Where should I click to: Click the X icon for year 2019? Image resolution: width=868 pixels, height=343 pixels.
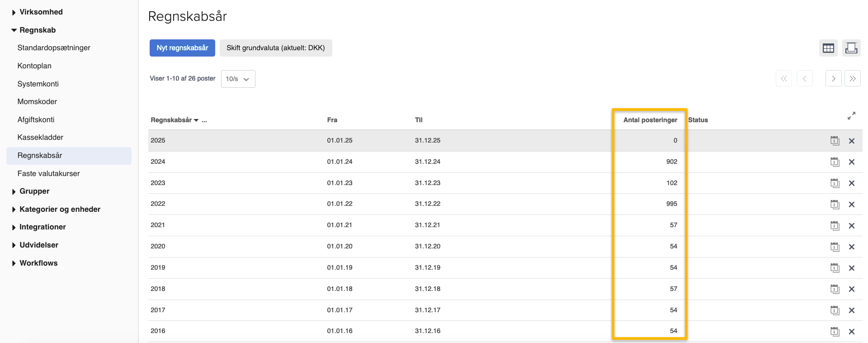[852, 268]
